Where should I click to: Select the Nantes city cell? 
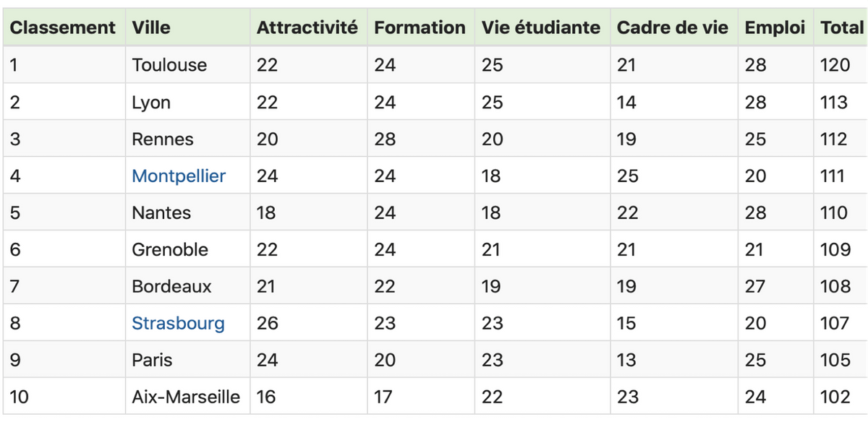[187, 212]
